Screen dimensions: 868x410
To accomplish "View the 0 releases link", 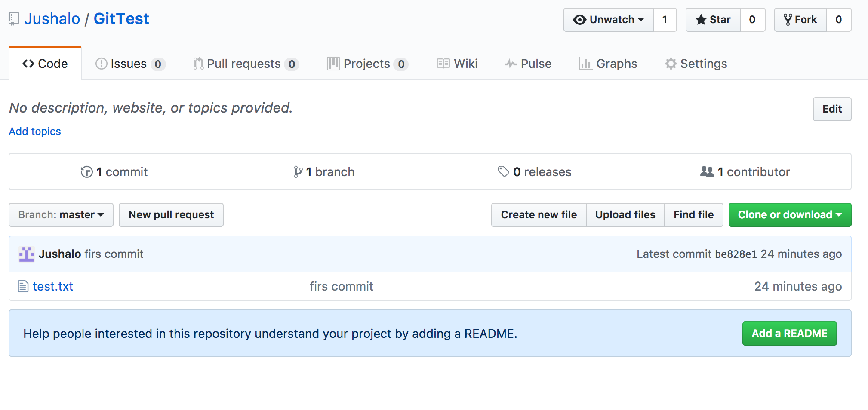I will coord(535,172).
